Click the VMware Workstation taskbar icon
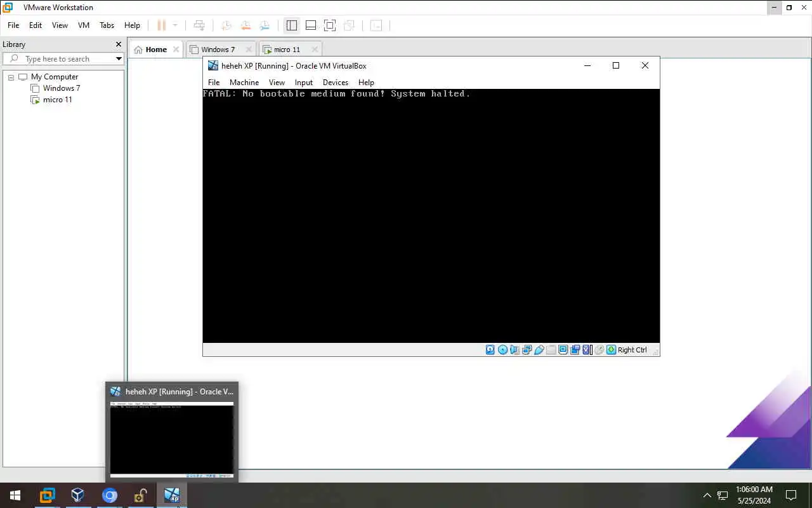Screen dimensions: 812x508 (x=47, y=495)
